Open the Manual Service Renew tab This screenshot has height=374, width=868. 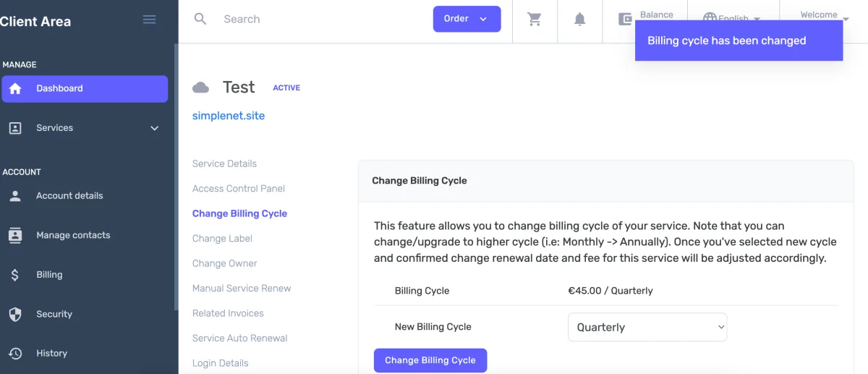tap(242, 288)
